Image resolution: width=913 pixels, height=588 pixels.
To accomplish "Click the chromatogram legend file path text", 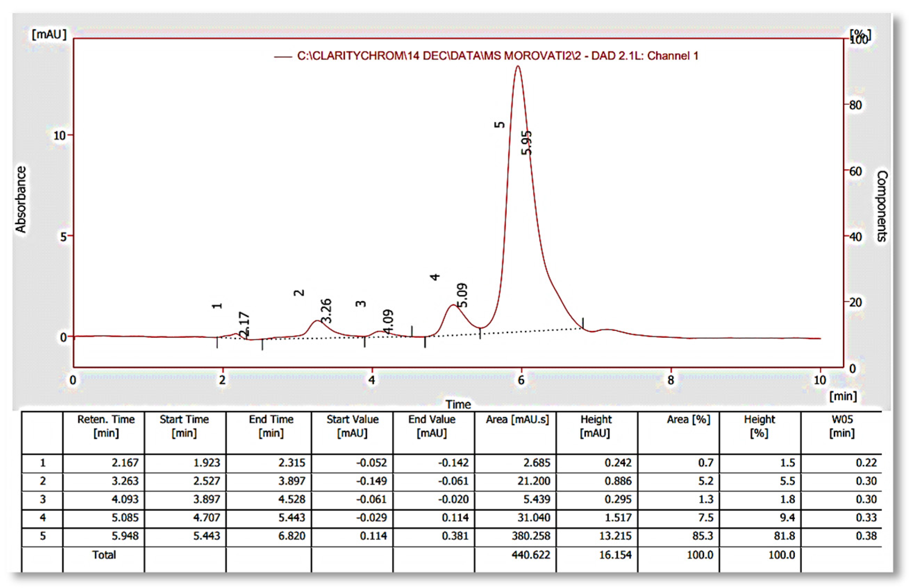I will pyautogui.click(x=497, y=56).
